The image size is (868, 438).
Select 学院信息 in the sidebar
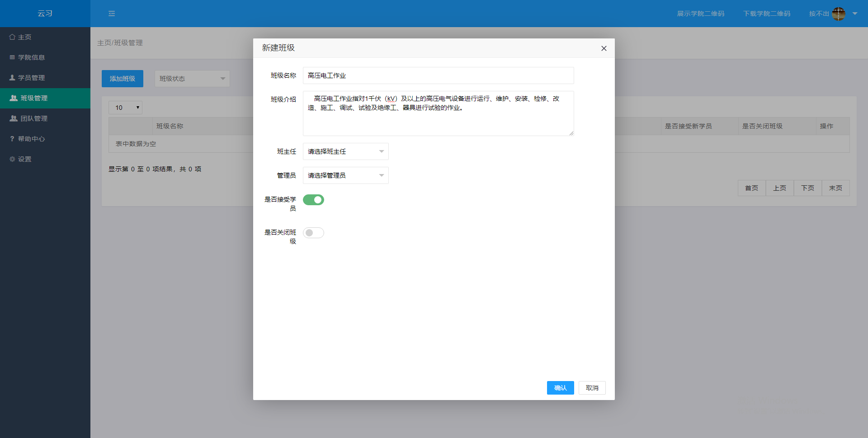click(x=31, y=57)
